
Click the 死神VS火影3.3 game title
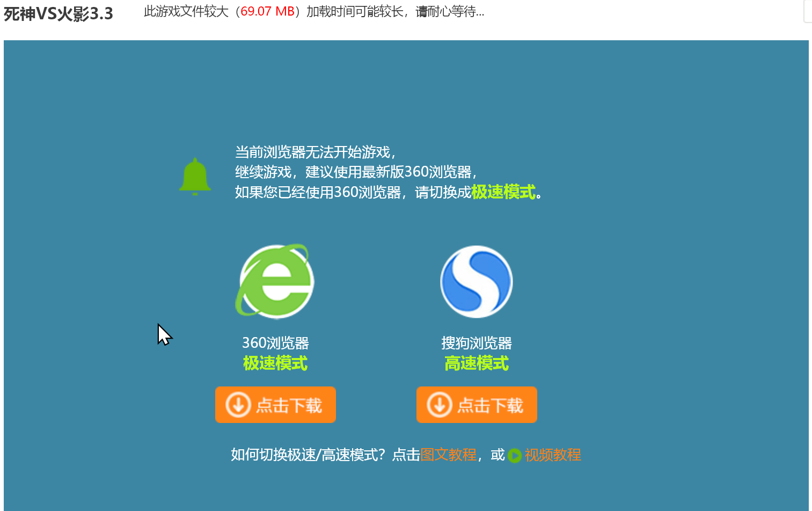[x=58, y=14]
